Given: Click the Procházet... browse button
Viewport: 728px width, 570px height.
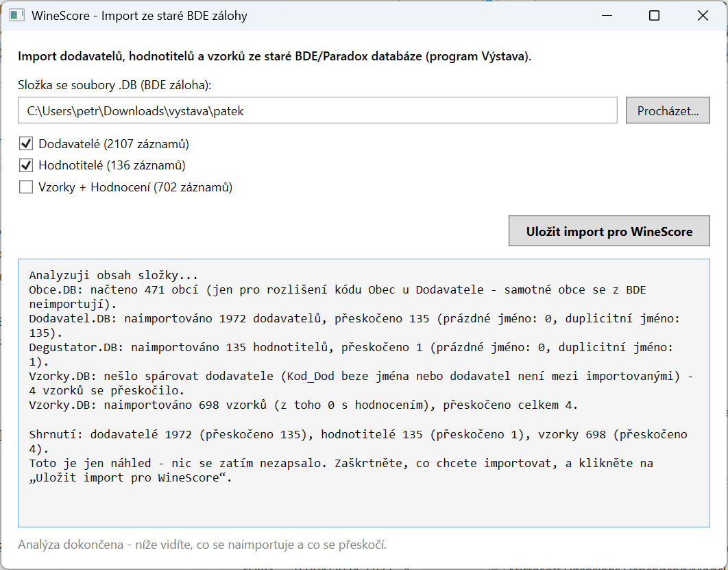Looking at the screenshot, I should pos(668,110).
